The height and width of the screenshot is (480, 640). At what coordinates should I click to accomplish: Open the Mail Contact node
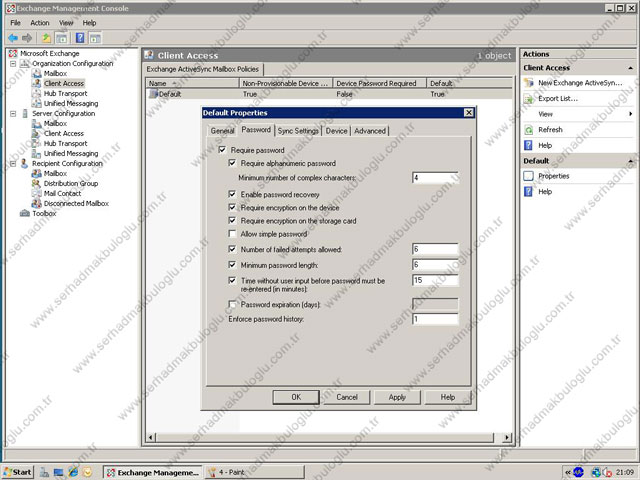point(62,193)
